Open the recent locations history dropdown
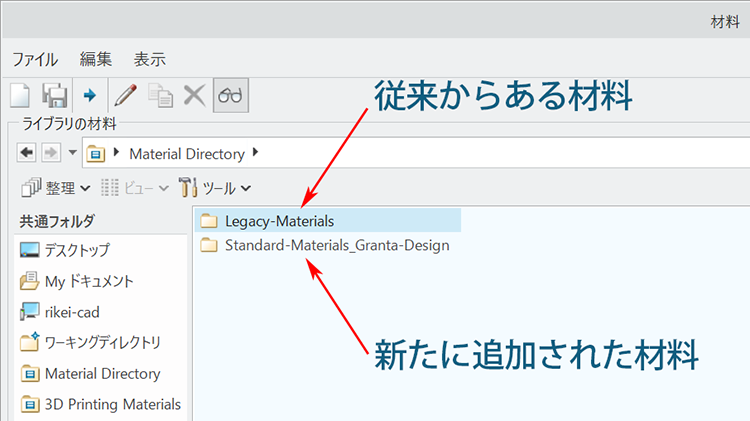 click(x=73, y=154)
